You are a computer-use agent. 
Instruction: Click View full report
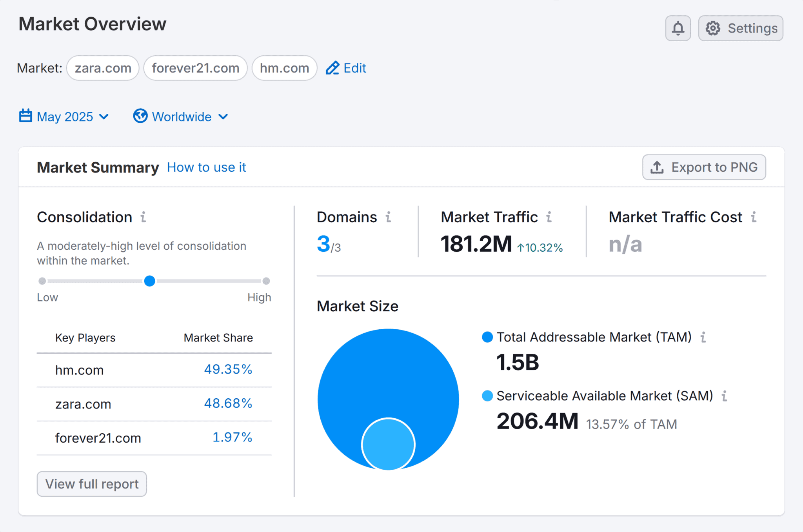pyautogui.click(x=91, y=484)
